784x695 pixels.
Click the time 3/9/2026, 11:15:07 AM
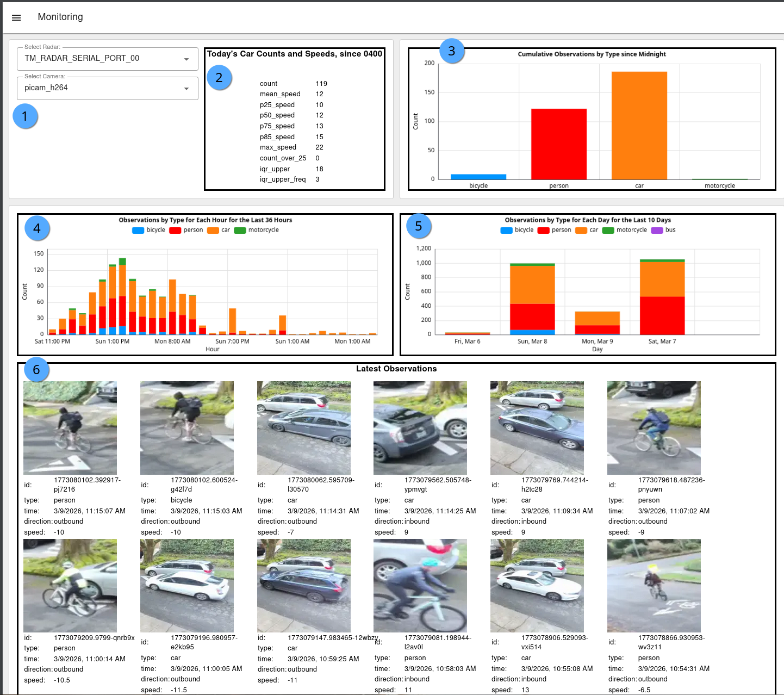click(x=90, y=511)
